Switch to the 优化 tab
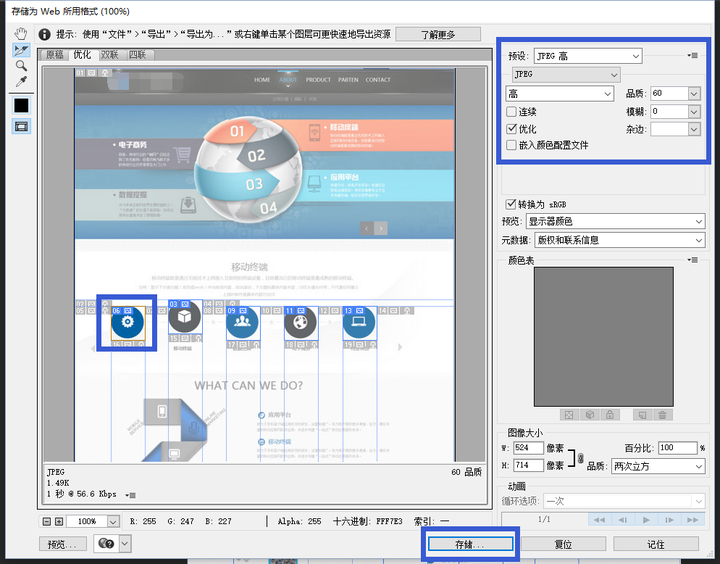This screenshot has width=720, height=564. click(82, 54)
